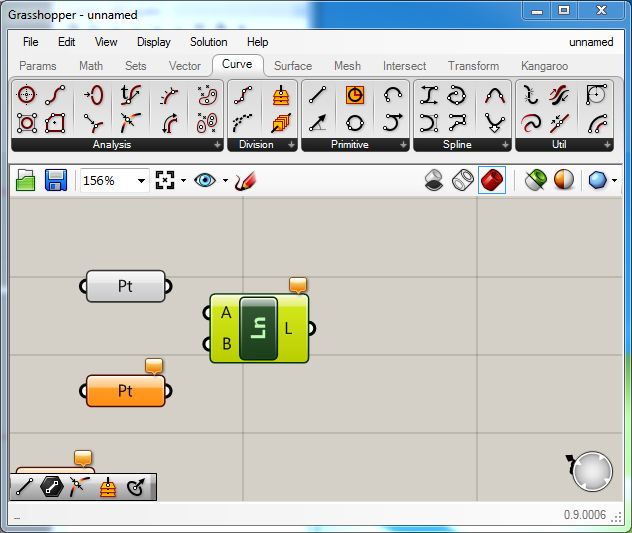Select the black hexagon line icon in bottom bar
Screen dimensions: 632x533
pos(52,487)
